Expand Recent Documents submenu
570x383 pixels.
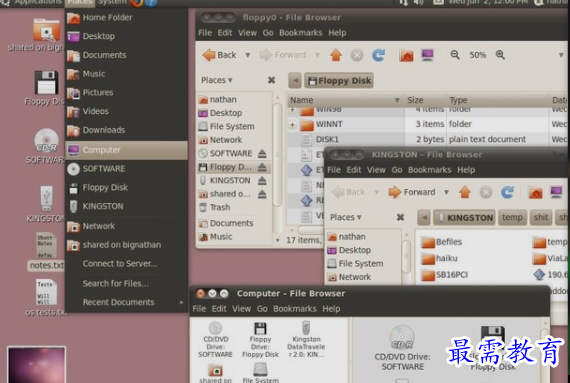point(126,302)
